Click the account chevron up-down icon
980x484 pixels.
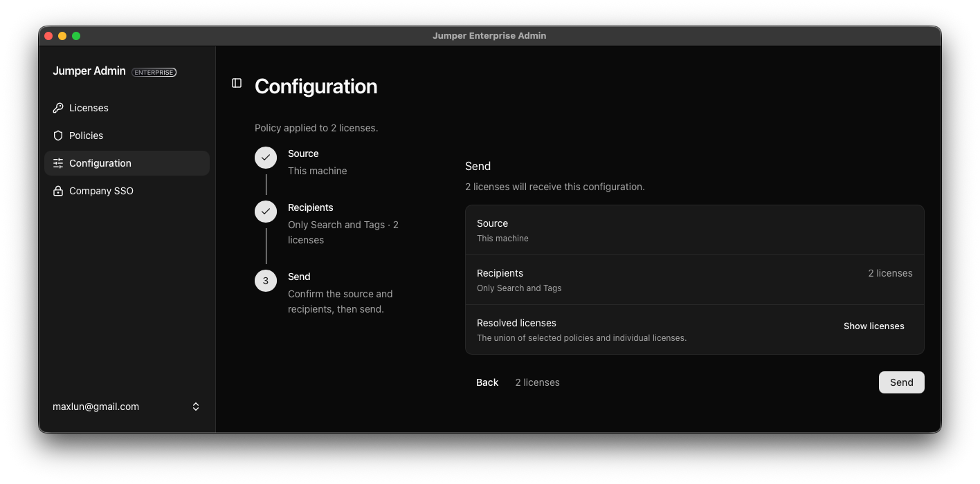[x=196, y=407]
